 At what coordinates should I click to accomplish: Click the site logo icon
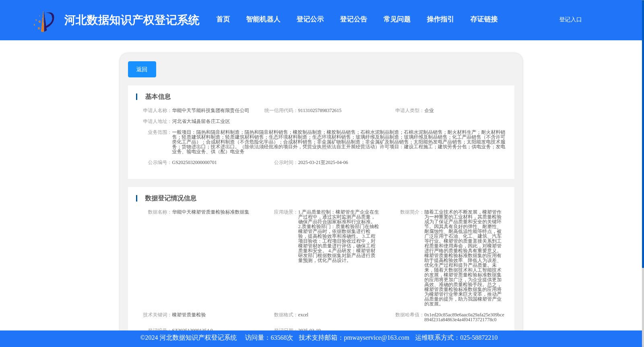pyautogui.click(x=44, y=21)
